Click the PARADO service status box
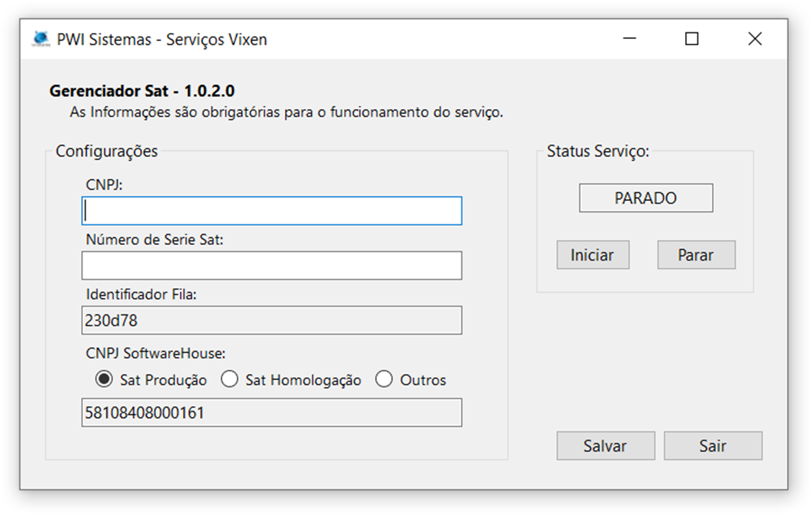This screenshot has width=812, height=516. (645, 198)
